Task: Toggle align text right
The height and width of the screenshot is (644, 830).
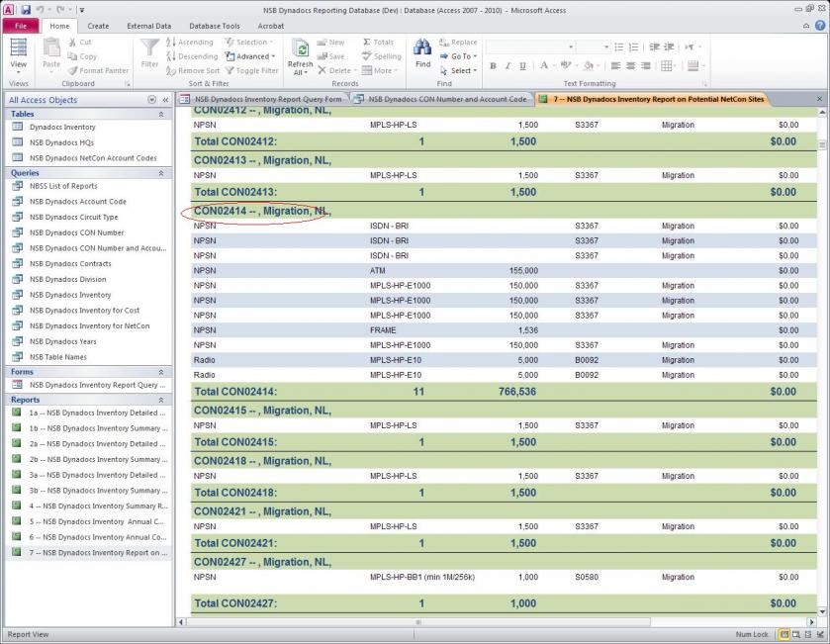Action: pos(645,66)
